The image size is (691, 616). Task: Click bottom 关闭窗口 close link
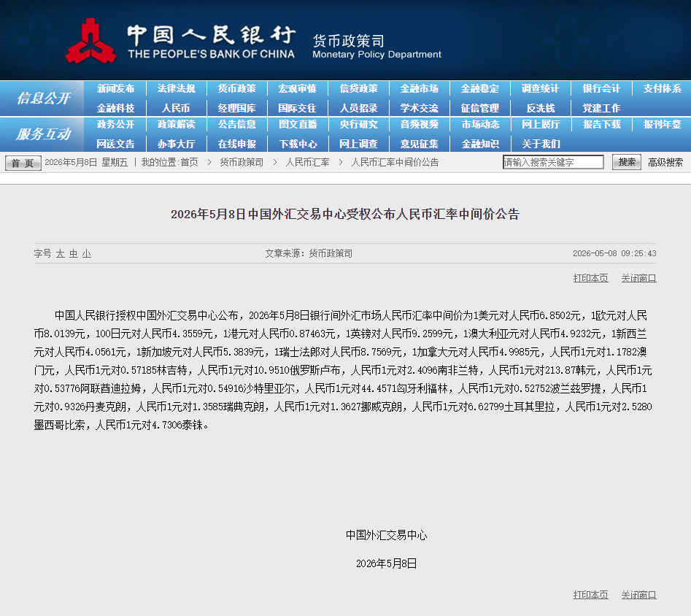click(639, 595)
